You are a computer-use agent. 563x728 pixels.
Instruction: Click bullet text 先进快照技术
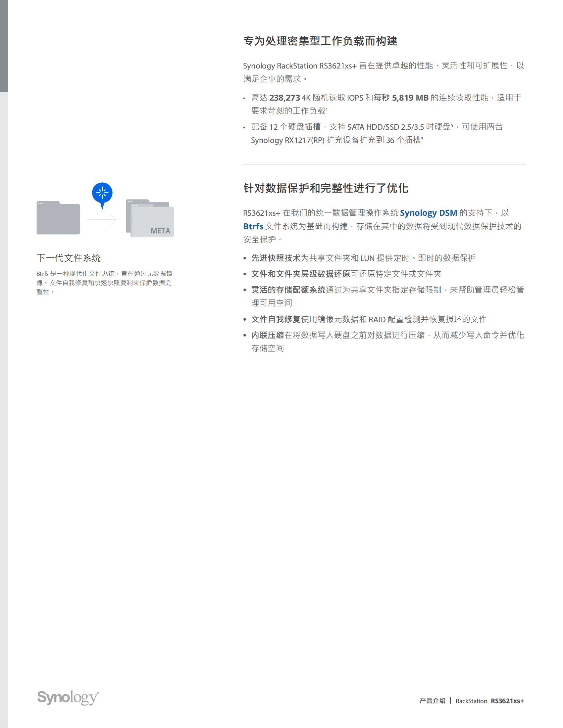(276, 258)
